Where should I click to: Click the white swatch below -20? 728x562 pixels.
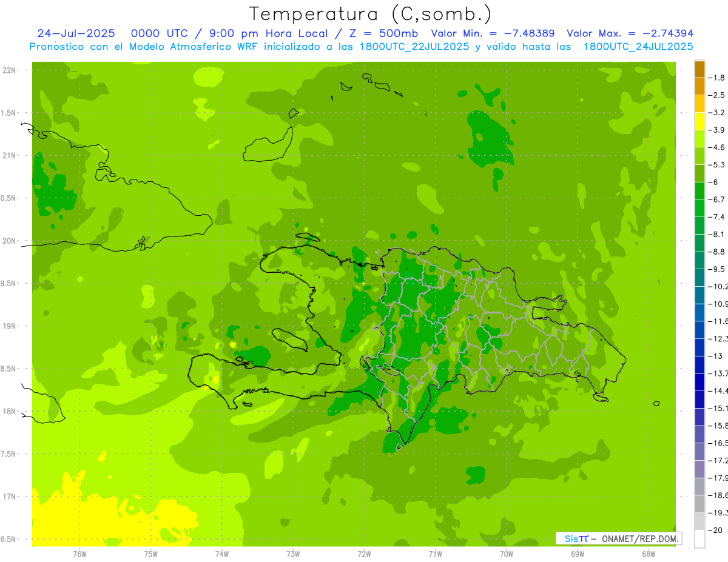[x=699, y=539]
